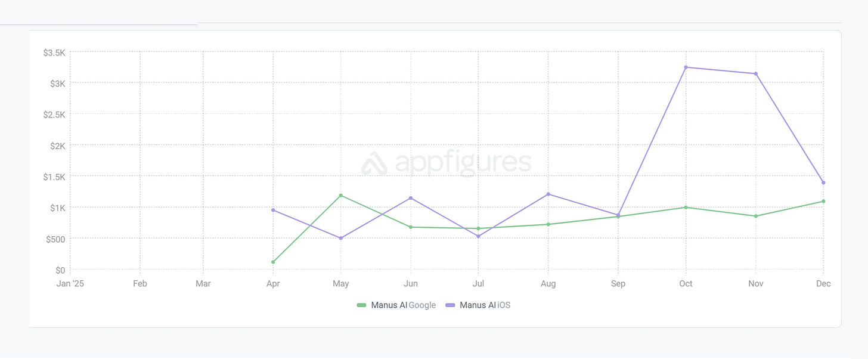Click the Sep x-axis label
The width and height of the screenshot is (868, 359).
pyautogui.click(x=618, y=284)
